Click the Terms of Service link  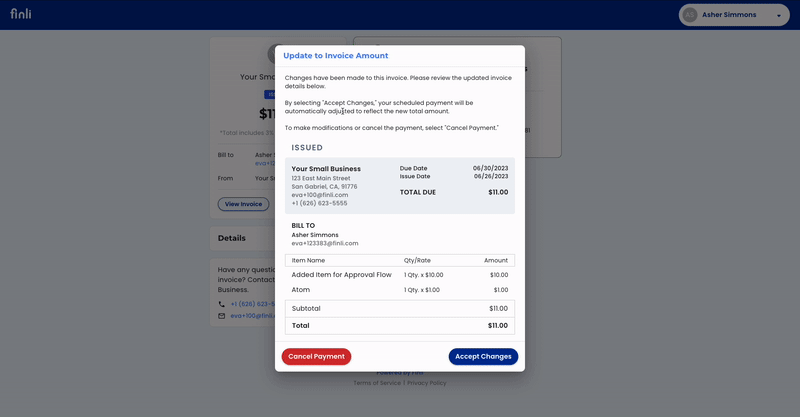[377, 383]
